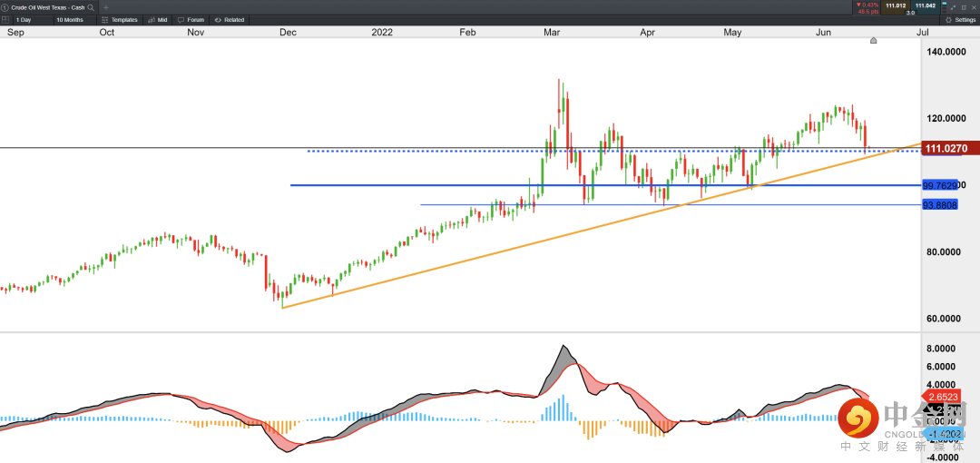Click the gray triangle marker below Jun
Screen dimensions: 980x463
(x=874, y=41)
